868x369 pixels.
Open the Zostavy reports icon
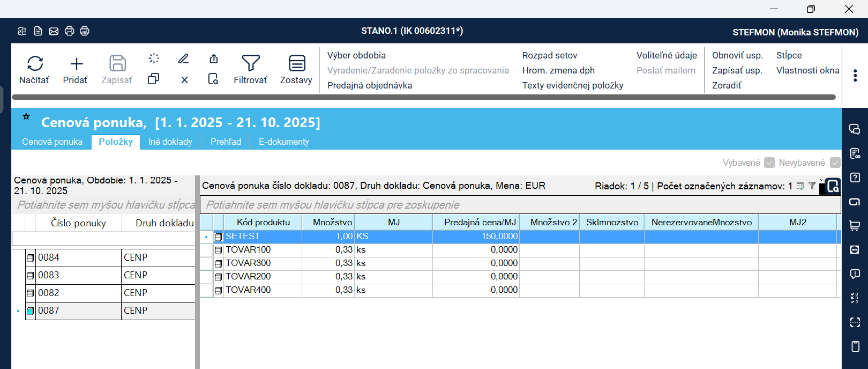(x=297, y=63)
